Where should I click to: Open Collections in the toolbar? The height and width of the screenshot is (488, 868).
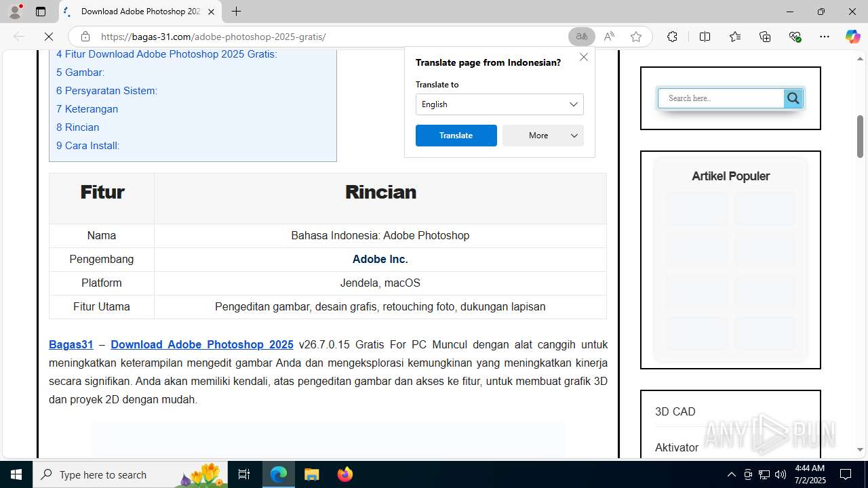(765, 37)
